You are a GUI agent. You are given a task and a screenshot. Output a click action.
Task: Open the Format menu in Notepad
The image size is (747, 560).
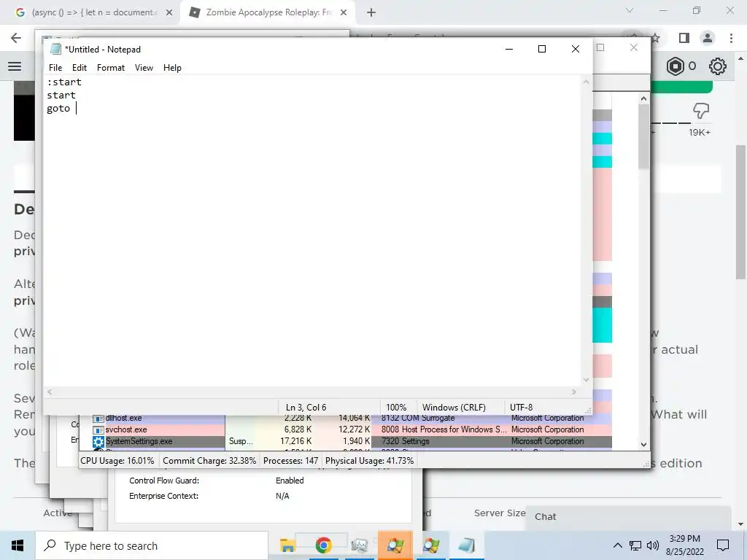(x=111, y=68)
